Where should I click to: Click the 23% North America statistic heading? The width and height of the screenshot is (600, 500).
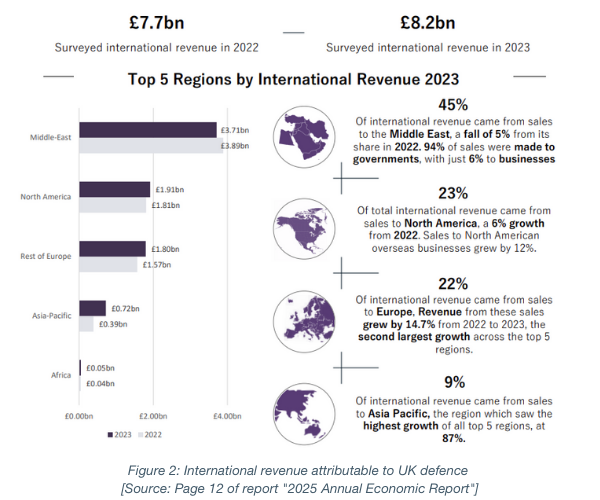click(x=454, y=194)
